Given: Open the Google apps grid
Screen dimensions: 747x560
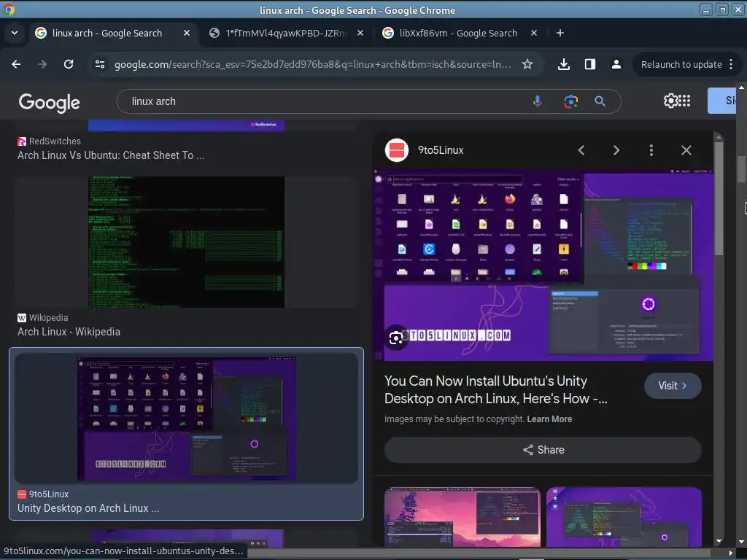Looking at the screenshot, I should [x=684, y=101].
